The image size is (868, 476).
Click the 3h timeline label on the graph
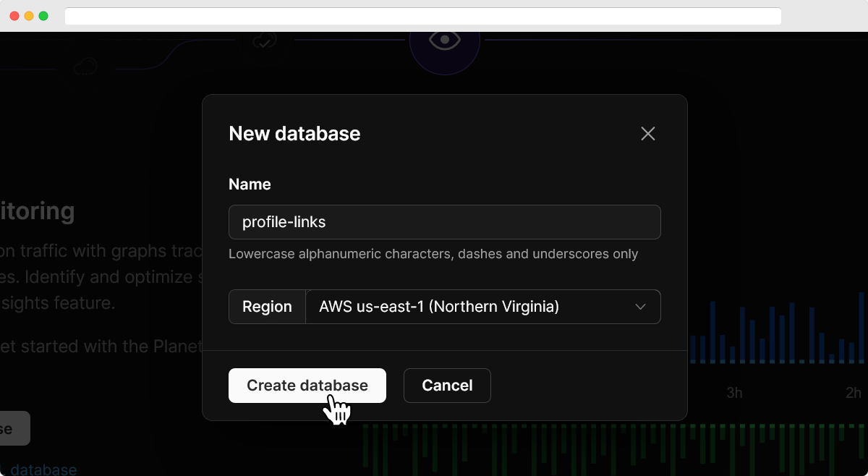(x=733, y=393)
